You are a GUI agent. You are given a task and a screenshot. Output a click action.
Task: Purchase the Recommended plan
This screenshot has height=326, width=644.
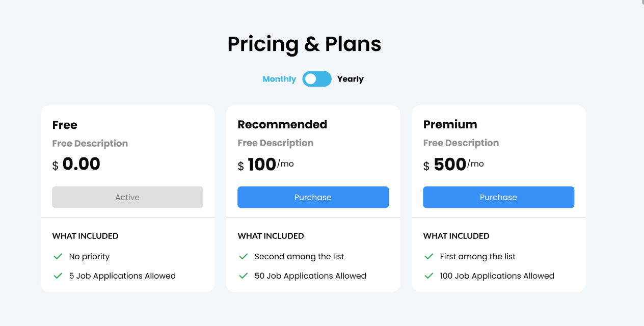pyautogui.click(x=313, y=197)
